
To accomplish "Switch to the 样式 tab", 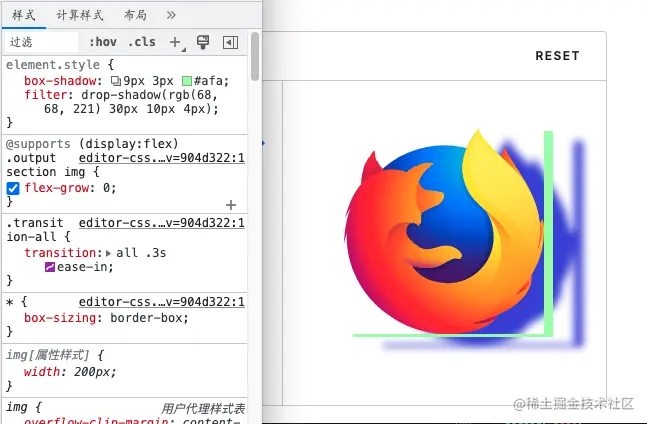I will click(24, 15).
